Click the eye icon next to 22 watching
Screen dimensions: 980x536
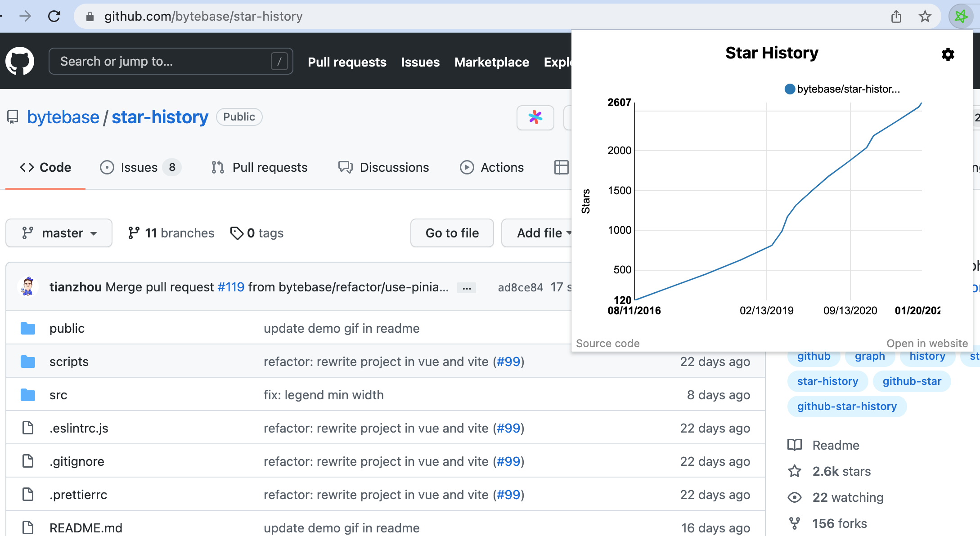[x=795, y=497]
